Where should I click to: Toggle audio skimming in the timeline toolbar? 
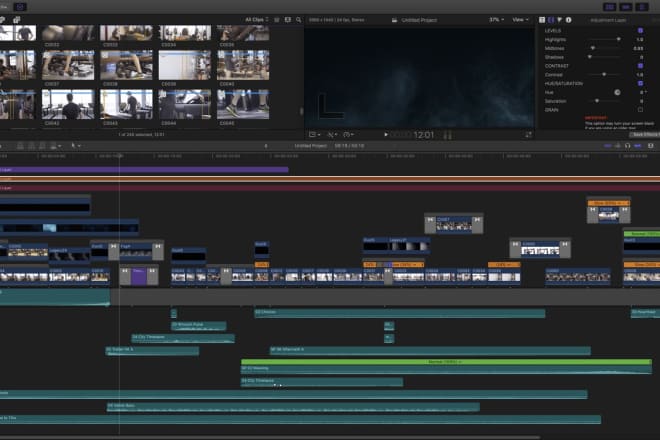617,146
